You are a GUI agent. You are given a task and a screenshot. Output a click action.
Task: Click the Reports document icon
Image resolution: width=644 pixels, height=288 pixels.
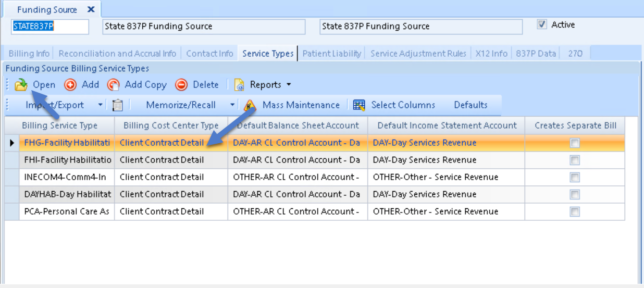(x=239, y=85)
